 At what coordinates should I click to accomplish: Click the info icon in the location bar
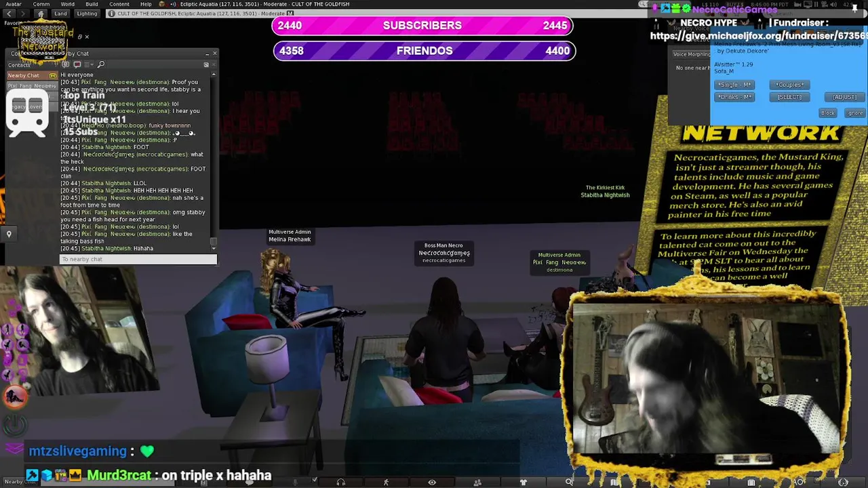(x=111, y=14)
